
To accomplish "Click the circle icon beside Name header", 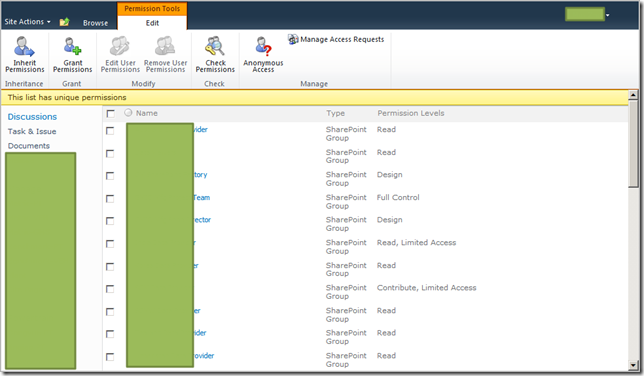I will point(129,113).
